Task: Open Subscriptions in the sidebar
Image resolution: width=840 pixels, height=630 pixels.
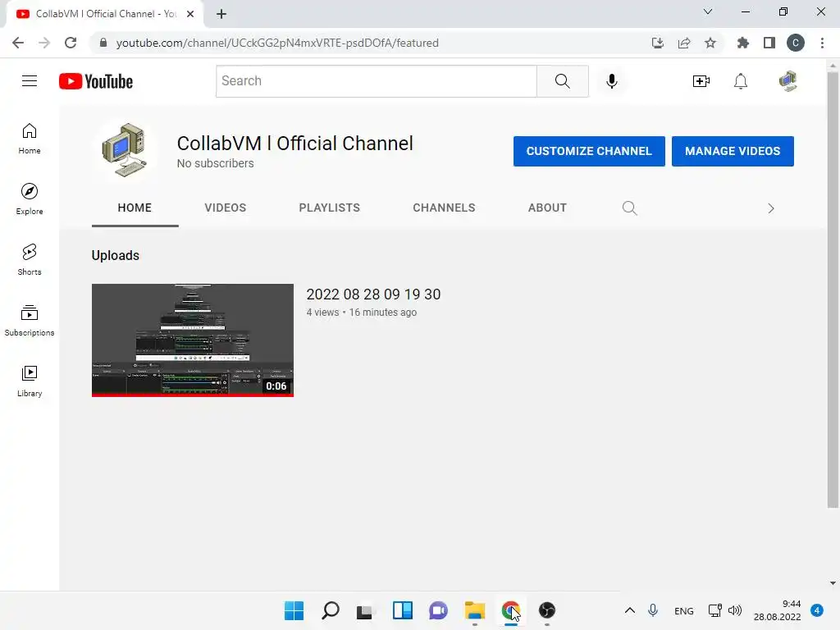Action: (30, 321)
